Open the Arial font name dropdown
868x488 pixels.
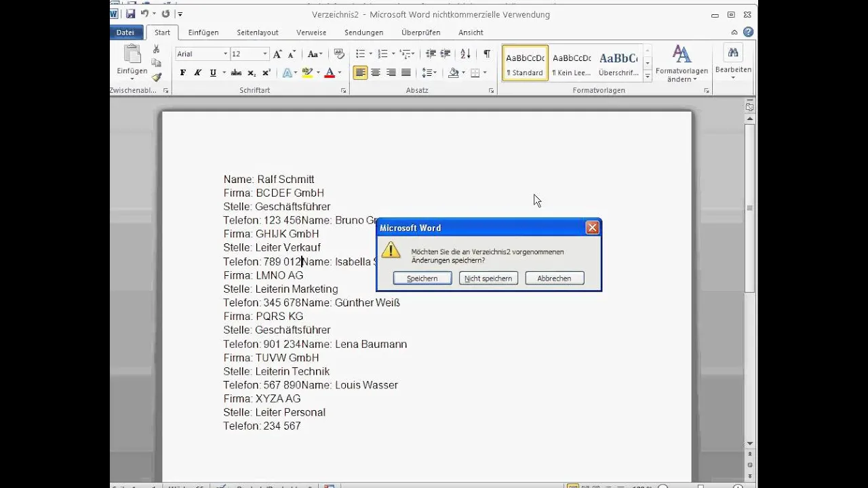pos(226,54)
